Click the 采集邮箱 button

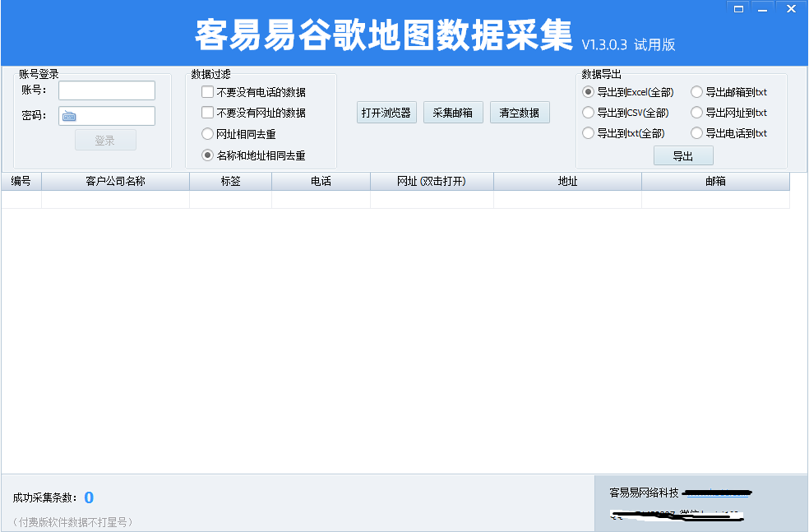tap(453, 113)
